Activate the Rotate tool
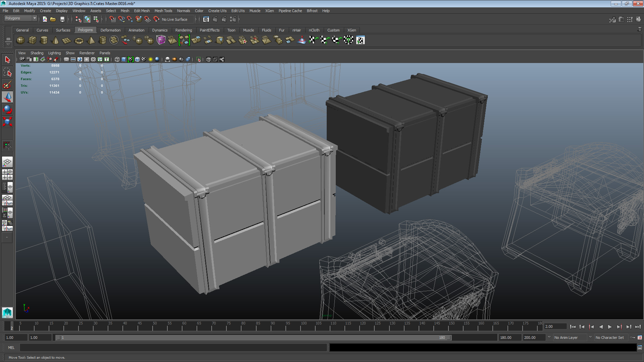Image resolution: width=644 pixels, height=362 pixels. pyautogui.click(x=7, y=109)
